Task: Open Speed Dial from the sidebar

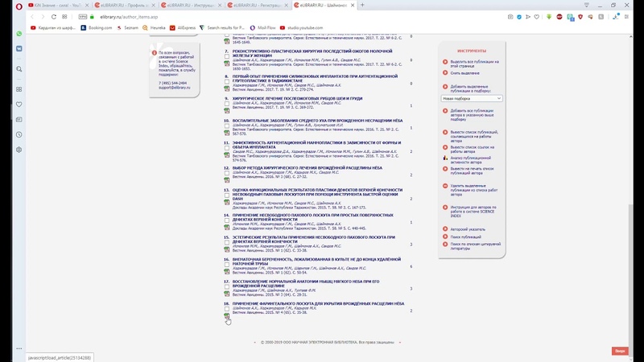Action: click(x=19, y=89)
